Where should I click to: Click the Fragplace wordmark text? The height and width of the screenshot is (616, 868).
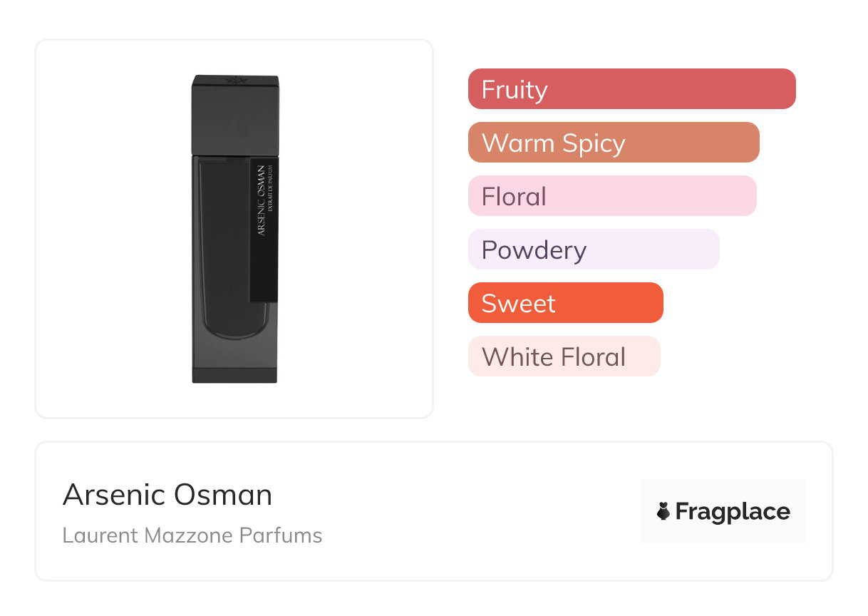click(x=733, y=511)
